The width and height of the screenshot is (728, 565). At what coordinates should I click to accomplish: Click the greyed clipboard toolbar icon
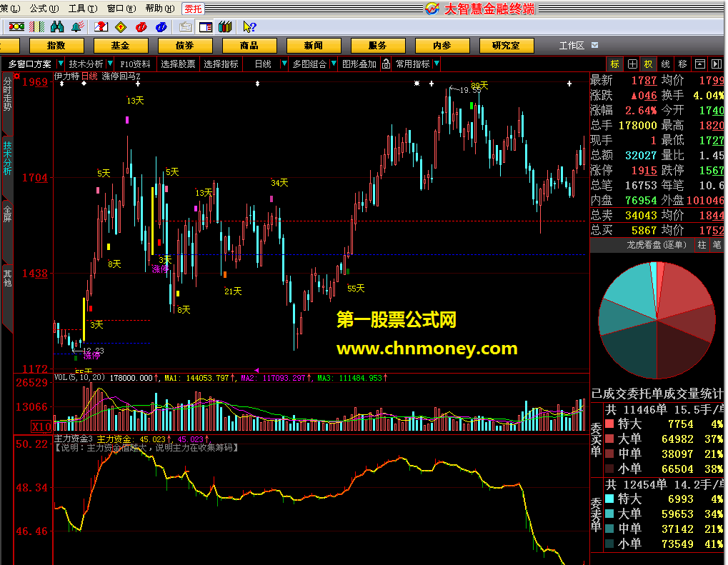(185, 27)
